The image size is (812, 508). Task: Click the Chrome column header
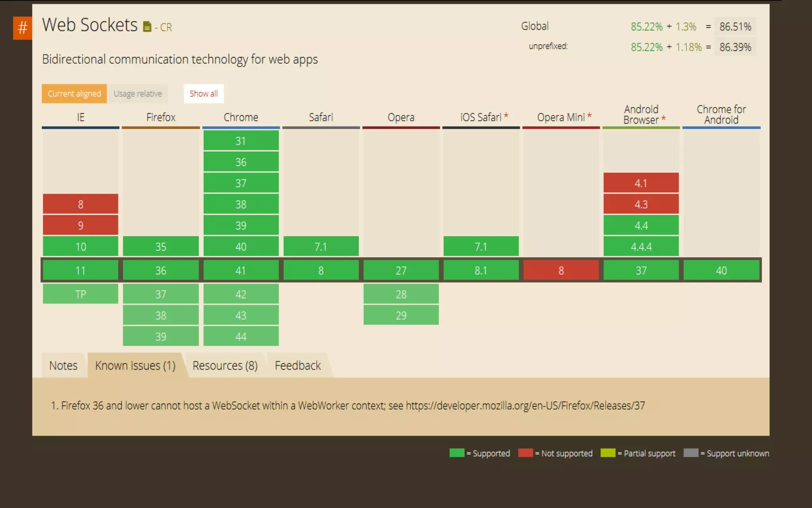[x=241, y=117]
